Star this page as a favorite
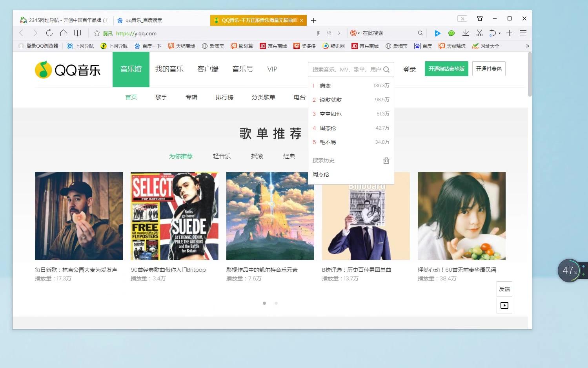This screenshot has height=368, width=588. [97, 33]
